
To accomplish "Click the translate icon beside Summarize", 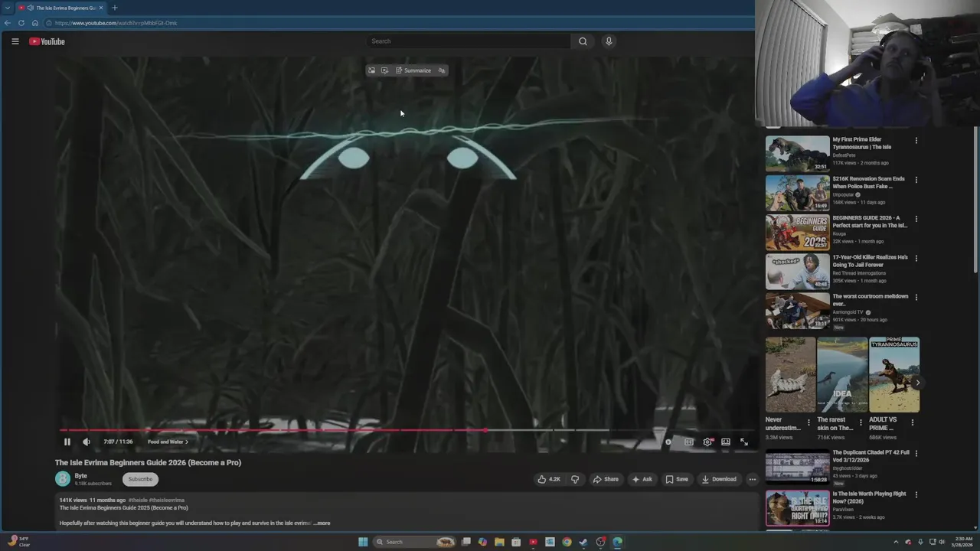I will pos(441,70).
